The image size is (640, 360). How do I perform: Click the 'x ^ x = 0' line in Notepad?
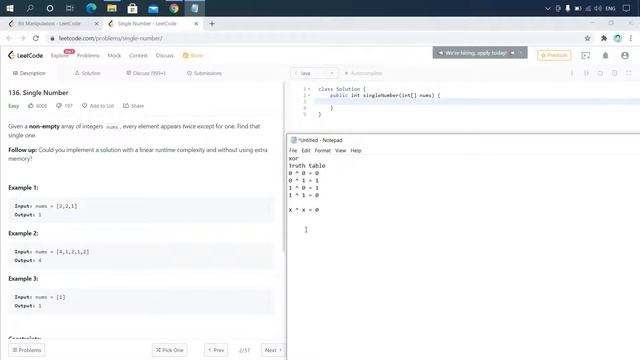[304, 210]
